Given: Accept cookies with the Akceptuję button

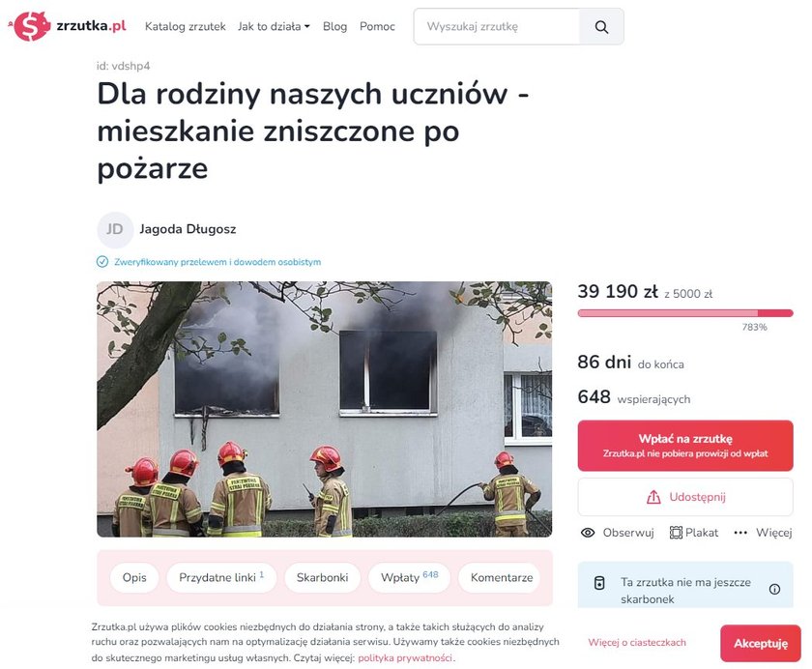Looking at the screenshot, I should (760, 643).
